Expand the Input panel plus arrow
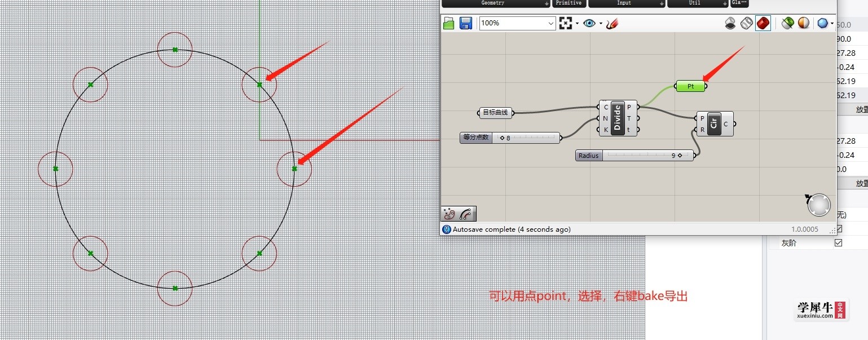868x340 pixels. click(662, 4)
